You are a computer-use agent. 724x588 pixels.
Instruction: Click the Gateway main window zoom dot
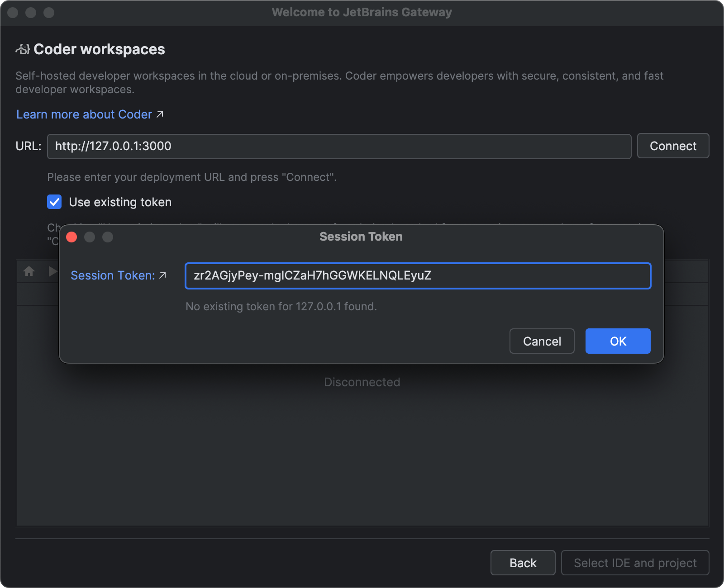pyautogui.click(x=49, y=13)
